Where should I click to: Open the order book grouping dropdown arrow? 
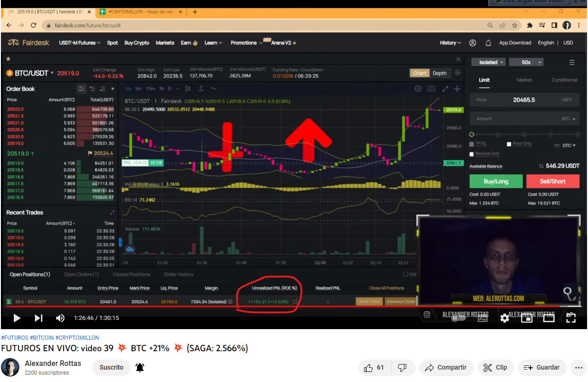113,89
